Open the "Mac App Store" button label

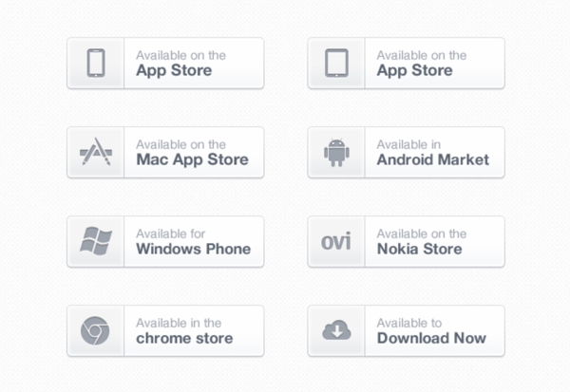[x=192, y=159]
